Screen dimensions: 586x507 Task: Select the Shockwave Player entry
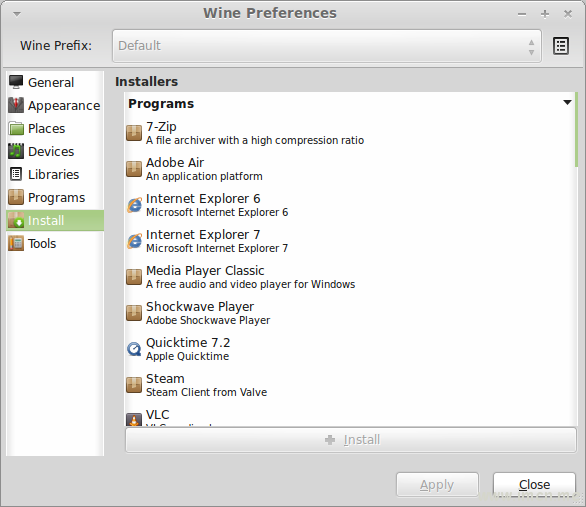350,313
